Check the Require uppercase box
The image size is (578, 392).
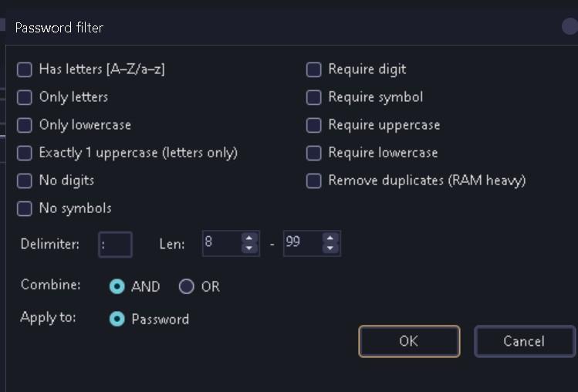pyautogui.click(x=313, y=125)
